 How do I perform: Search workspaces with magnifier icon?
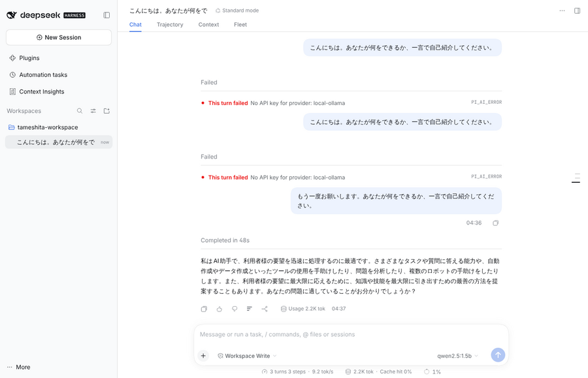coord(80,111)
